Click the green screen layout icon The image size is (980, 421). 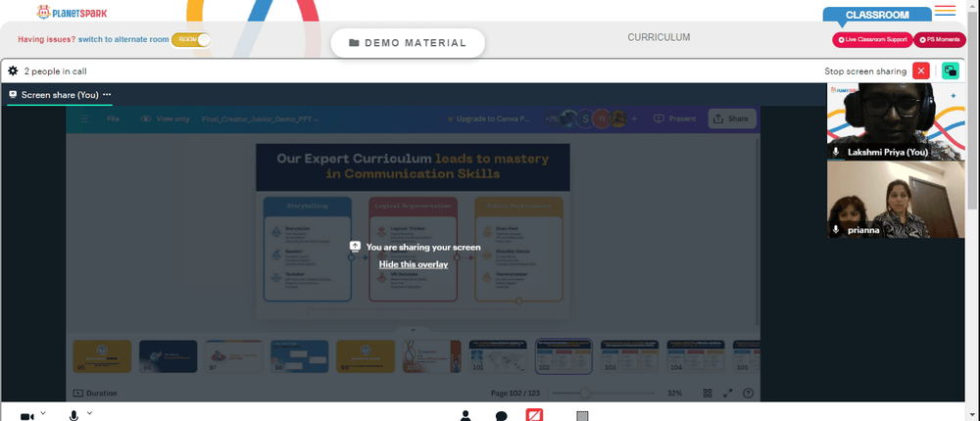tap(950, 71)
